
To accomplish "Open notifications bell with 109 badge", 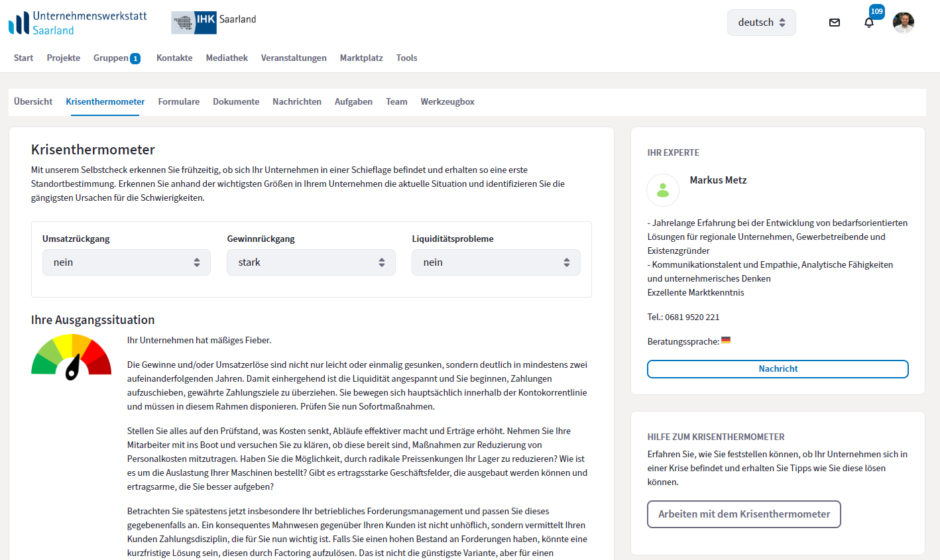I will (869, 23).
